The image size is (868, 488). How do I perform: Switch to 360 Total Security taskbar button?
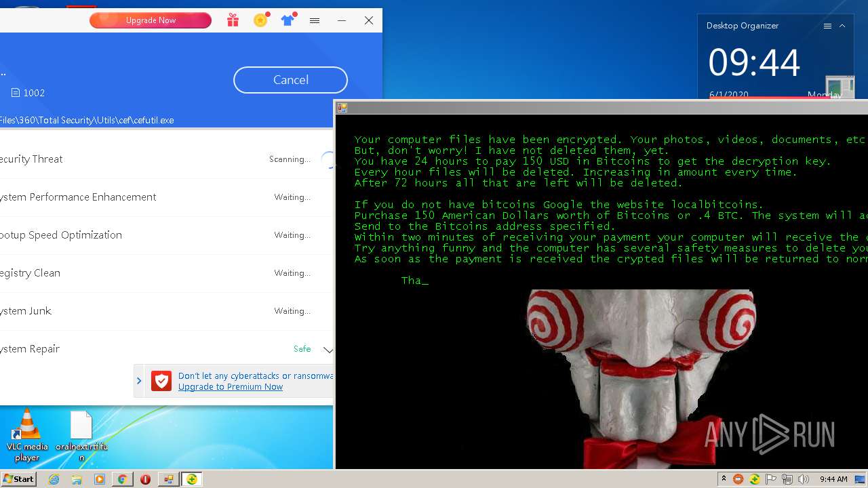click(x=191, y=479)
